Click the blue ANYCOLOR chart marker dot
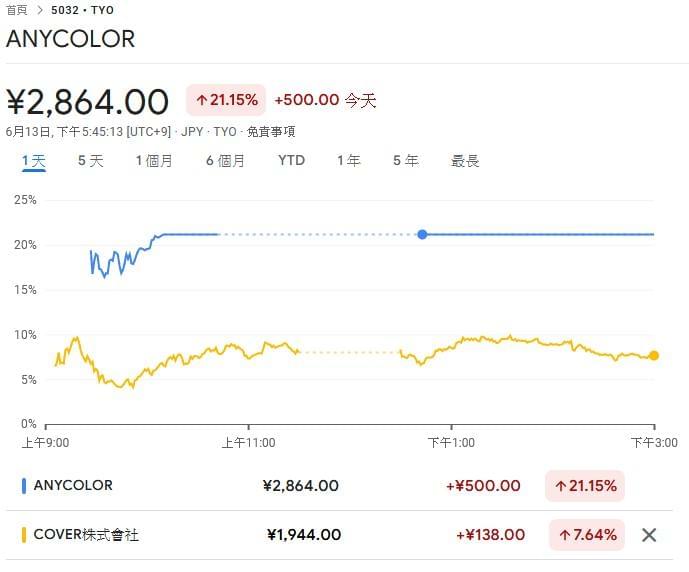The image size is (689, 572). (422, 235)
